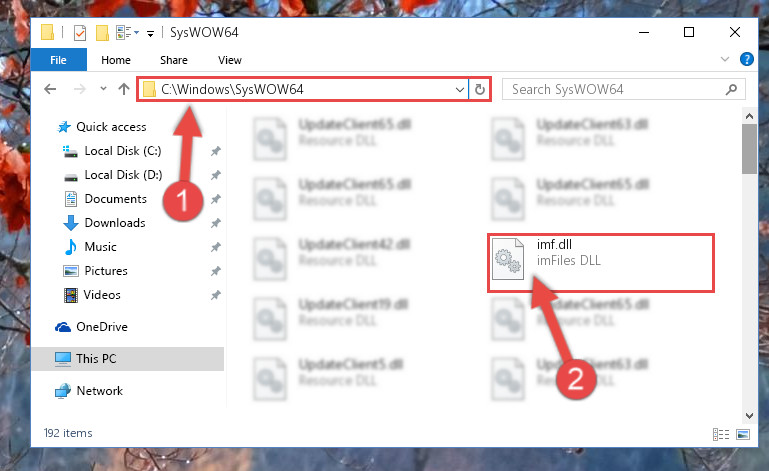Refresh the SysWOW64 folder view
The width and height of the screenshot is (769, 471).
[480, 89]
